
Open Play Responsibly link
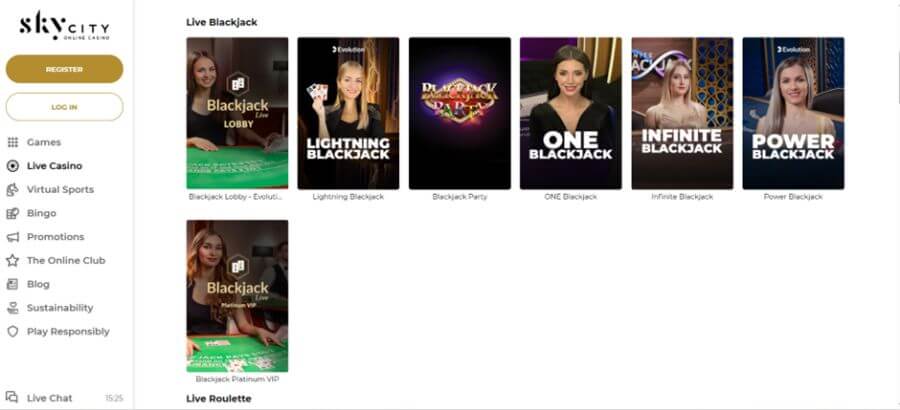(68, 332)
